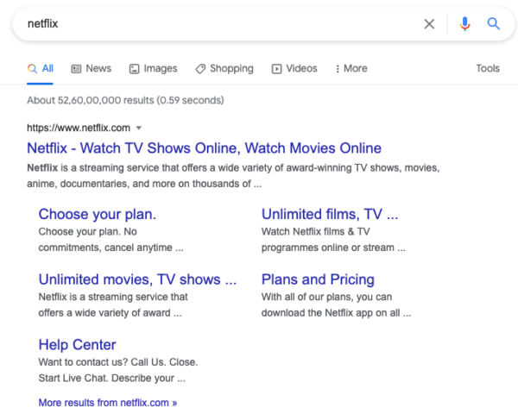The image size is (518, 420).
Task: Click the About 52,60,00,000 results text
Action: point(125,100)
